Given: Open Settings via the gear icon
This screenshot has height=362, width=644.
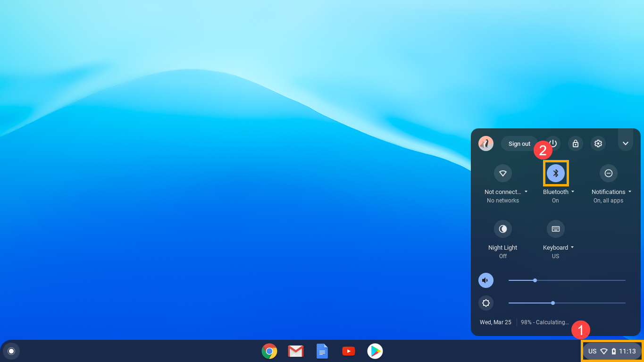Looking at the screenshot, I should (x=598, y=143).
